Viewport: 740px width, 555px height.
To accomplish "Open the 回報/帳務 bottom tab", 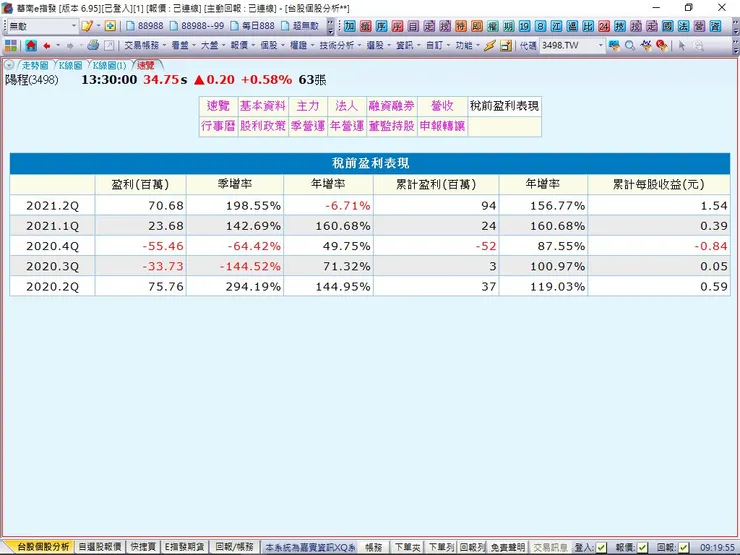I will [235, 547].
